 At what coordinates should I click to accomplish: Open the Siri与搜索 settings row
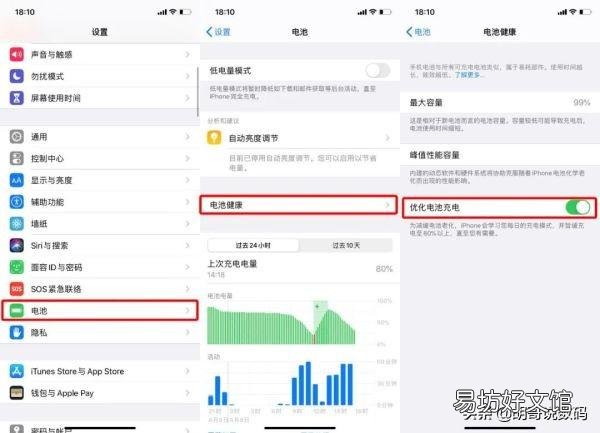point(100,246)
